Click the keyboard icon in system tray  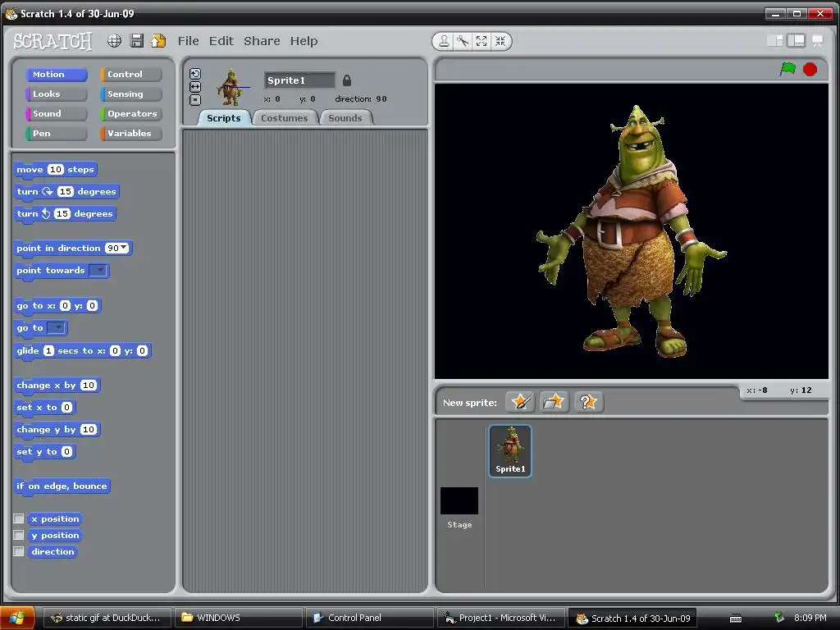tap(736, 619)
